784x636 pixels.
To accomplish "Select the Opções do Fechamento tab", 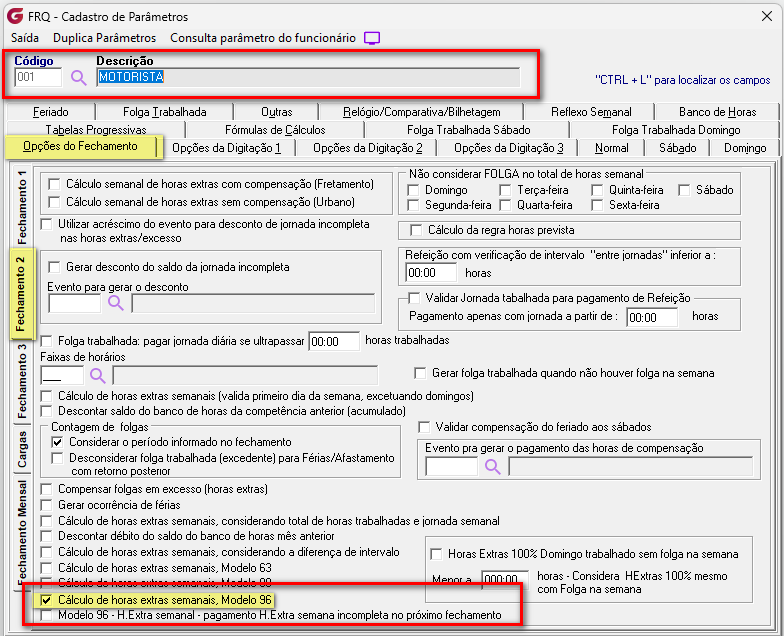I will tap(80, 146).
